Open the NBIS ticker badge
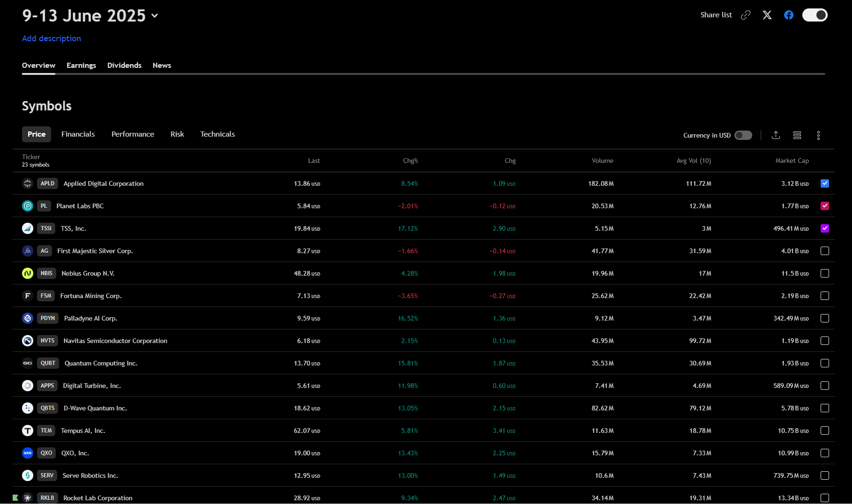This screenshot has width=852, height=504. tap(46, 273)
